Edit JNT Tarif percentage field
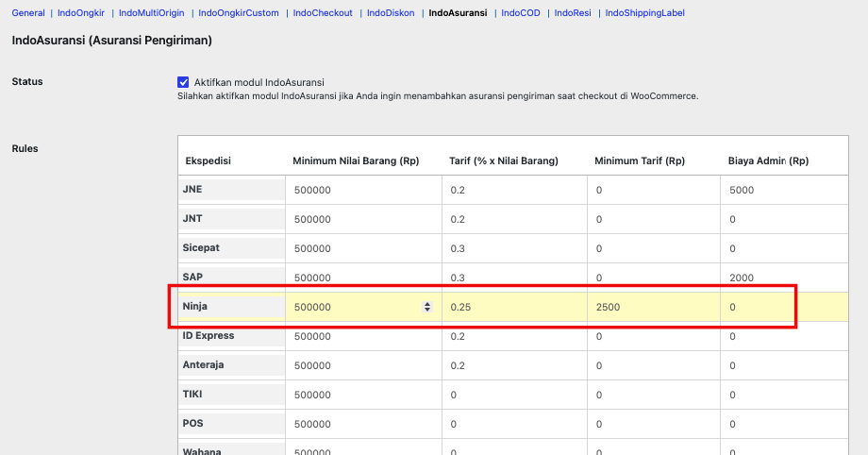The height and width of the screenshot is (455, 868). tap(515, 219)
